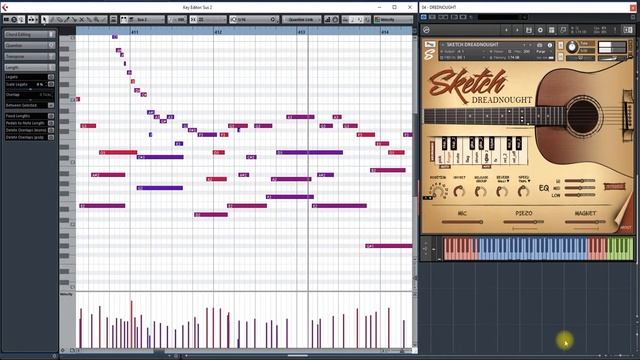Click Kontakt's side panel layout icon

(628, 30)
